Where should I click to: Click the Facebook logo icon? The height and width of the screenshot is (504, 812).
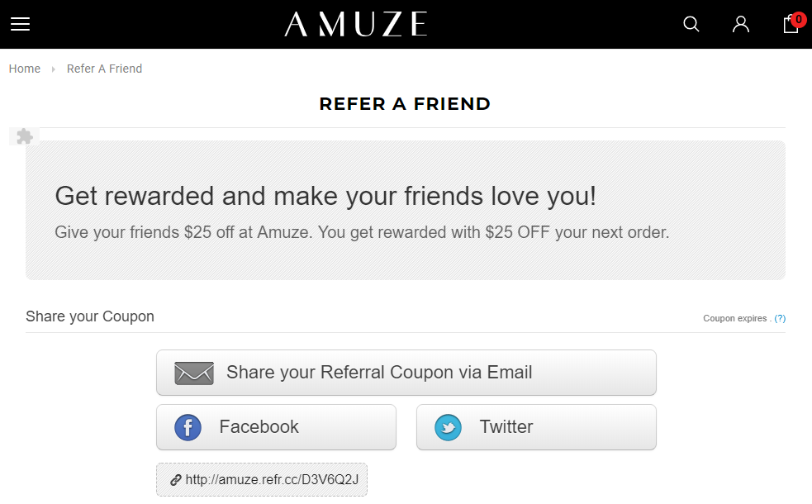pyautogui.click(x=188, y=427)
